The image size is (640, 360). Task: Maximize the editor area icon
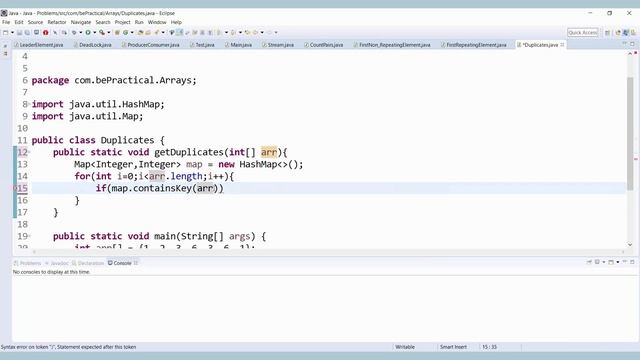632,44
